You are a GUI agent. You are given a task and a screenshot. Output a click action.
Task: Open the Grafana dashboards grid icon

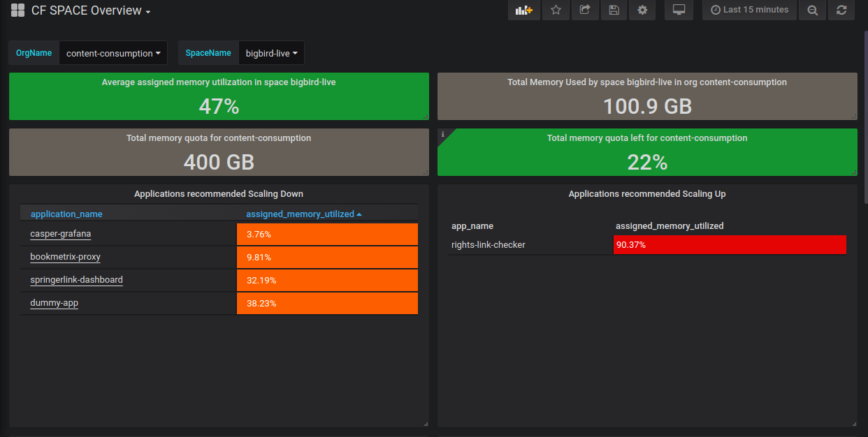click(18, 10)
